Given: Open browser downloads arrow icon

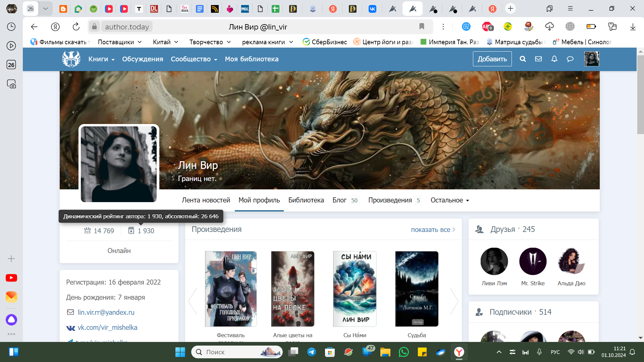Looking at the screenshot, I should [633, 27].
